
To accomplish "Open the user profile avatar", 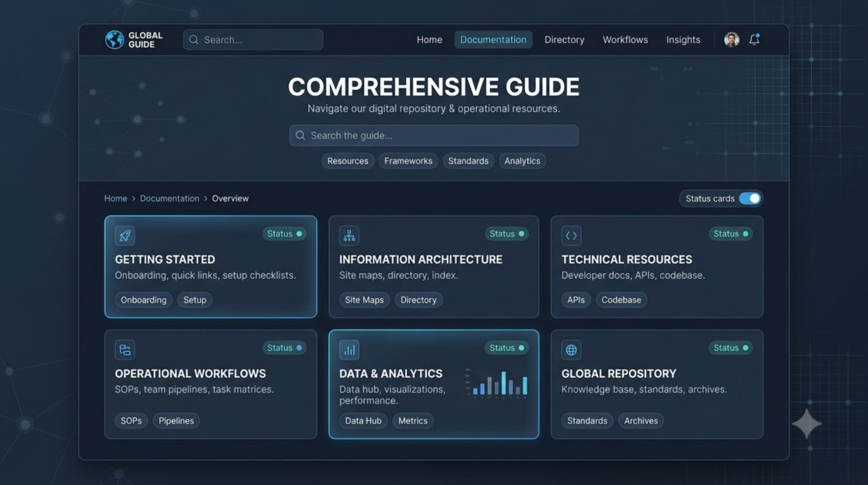I will (731, 40).
